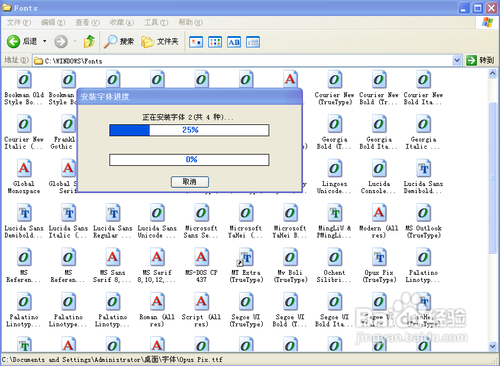Select Microsoft Sans Serif font icon

coord(201,213)
